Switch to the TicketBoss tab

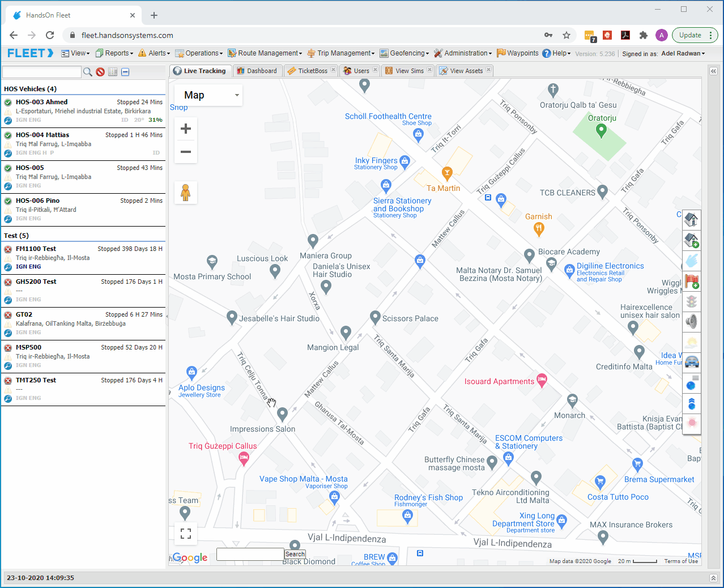(308, 71)
